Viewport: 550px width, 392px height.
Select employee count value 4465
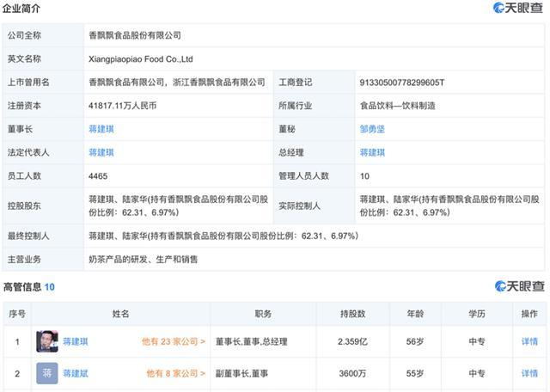tap(98, 176)
